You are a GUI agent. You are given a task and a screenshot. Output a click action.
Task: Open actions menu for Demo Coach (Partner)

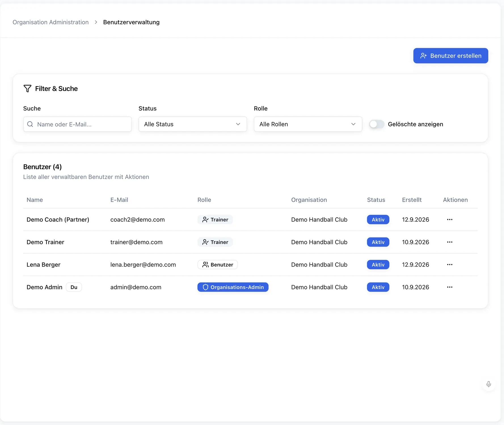pyautogui.click(x=450, y=220)
